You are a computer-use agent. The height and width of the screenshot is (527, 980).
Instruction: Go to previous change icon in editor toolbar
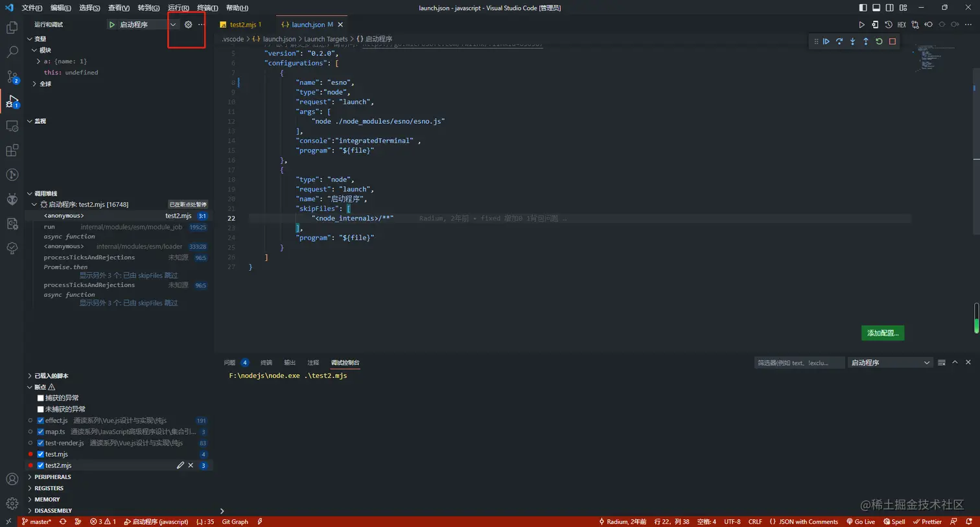929,25
